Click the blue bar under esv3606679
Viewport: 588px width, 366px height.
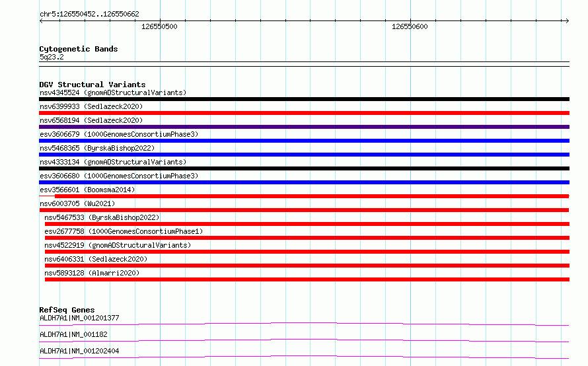click(304, 141)
